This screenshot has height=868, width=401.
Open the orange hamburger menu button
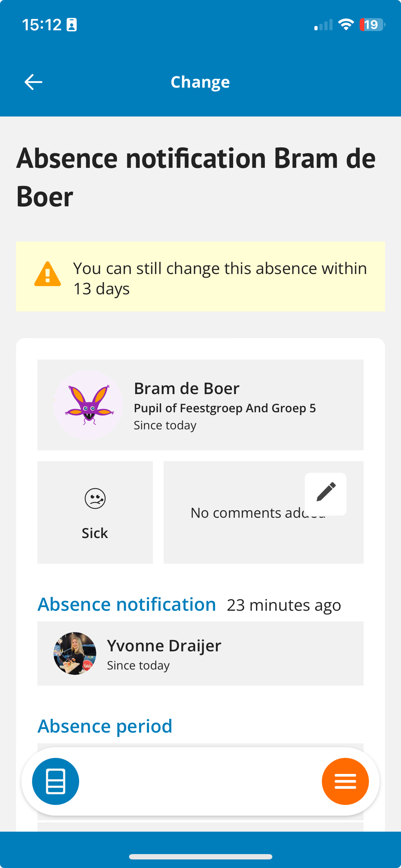tap(345, 781)
